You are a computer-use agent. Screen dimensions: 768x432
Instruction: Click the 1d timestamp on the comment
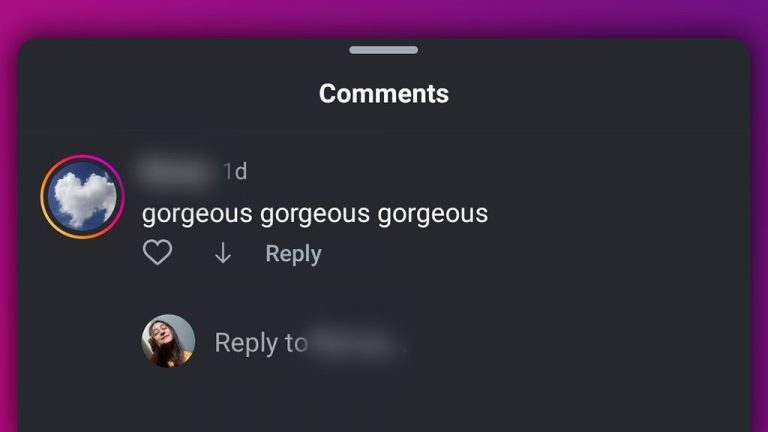click(x=235, y=172)
